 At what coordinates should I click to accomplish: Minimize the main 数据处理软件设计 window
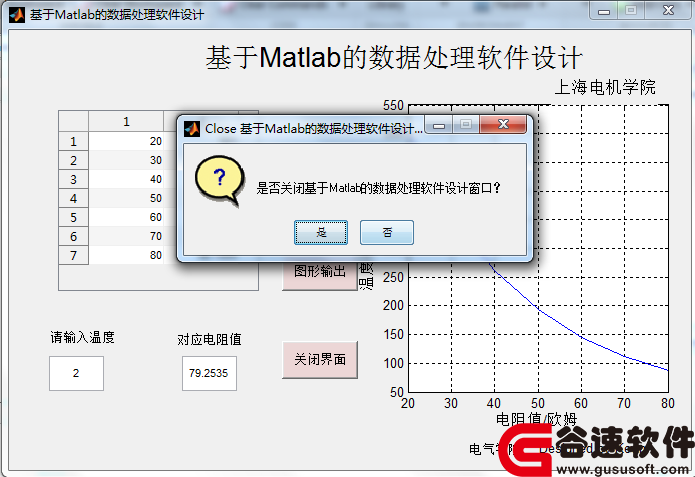click(x=604, y=11)
